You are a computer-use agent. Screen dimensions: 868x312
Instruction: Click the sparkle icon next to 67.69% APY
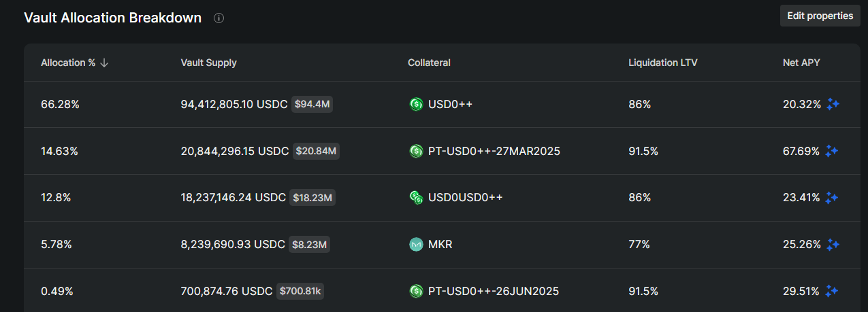tap(831, 151)
